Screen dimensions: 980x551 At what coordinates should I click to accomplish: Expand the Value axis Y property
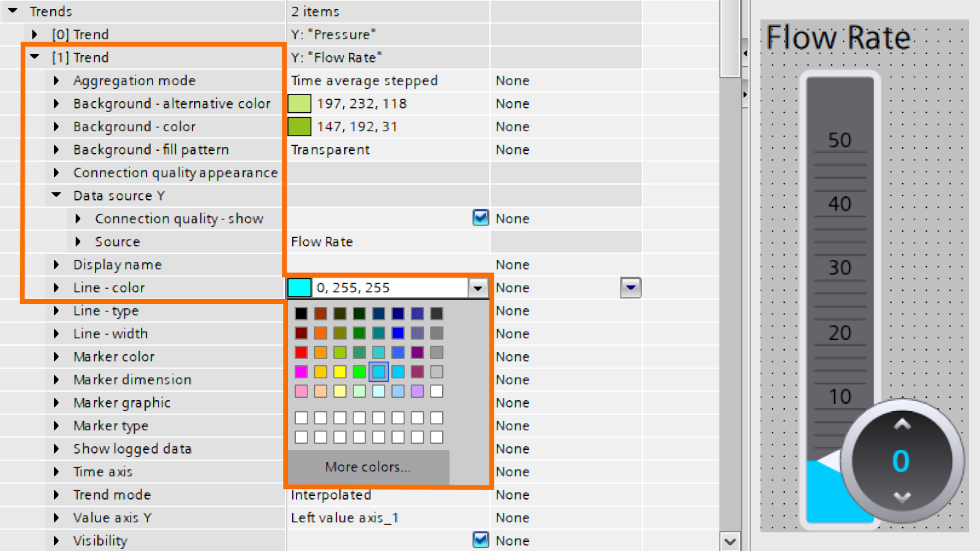click(x=56, y=517)
